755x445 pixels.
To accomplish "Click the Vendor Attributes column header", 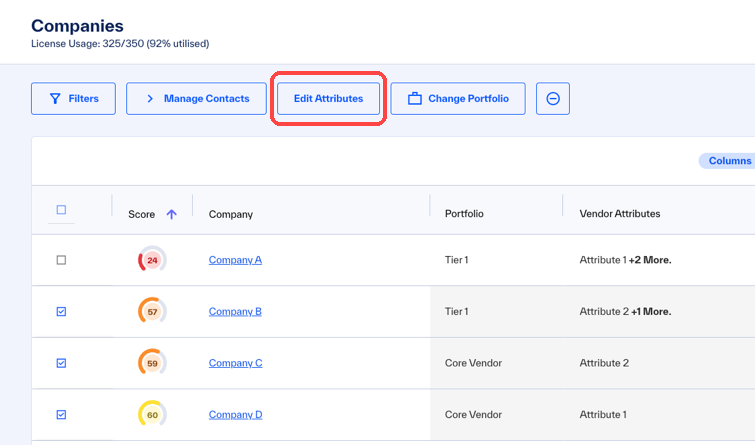I will pos(620,214).
